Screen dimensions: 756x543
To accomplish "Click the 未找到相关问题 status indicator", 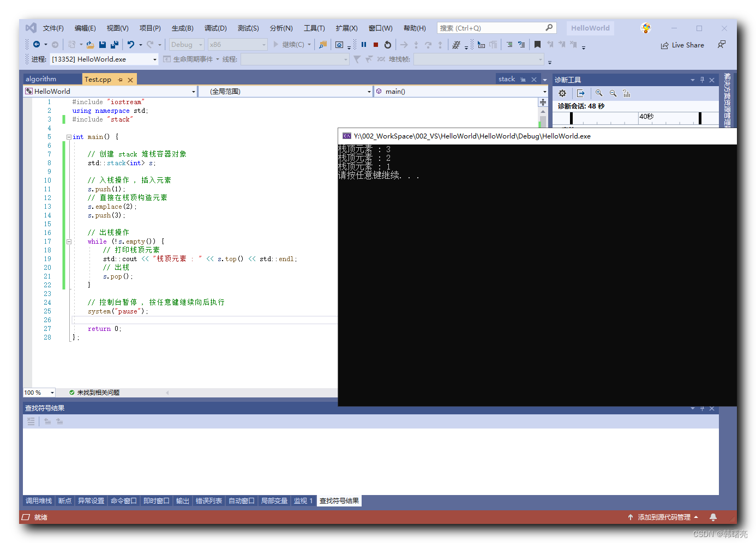I will (94, 393).
